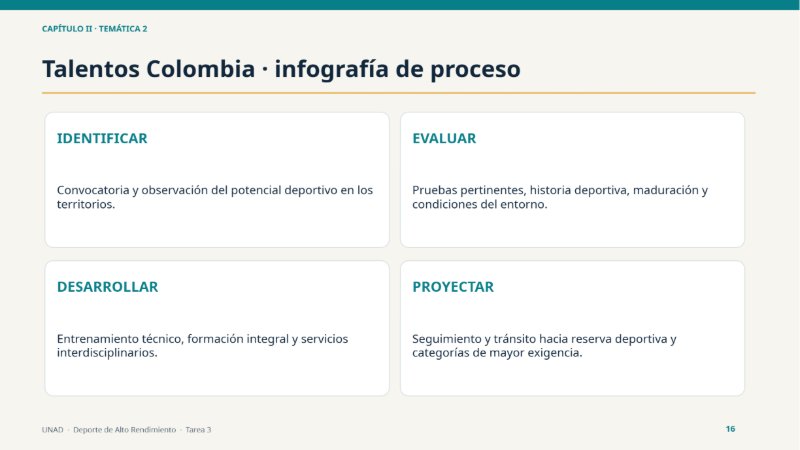
Task: Click the slide title 'Talentos Colombia · infografía de proceso'
Action: click(281, 69)
